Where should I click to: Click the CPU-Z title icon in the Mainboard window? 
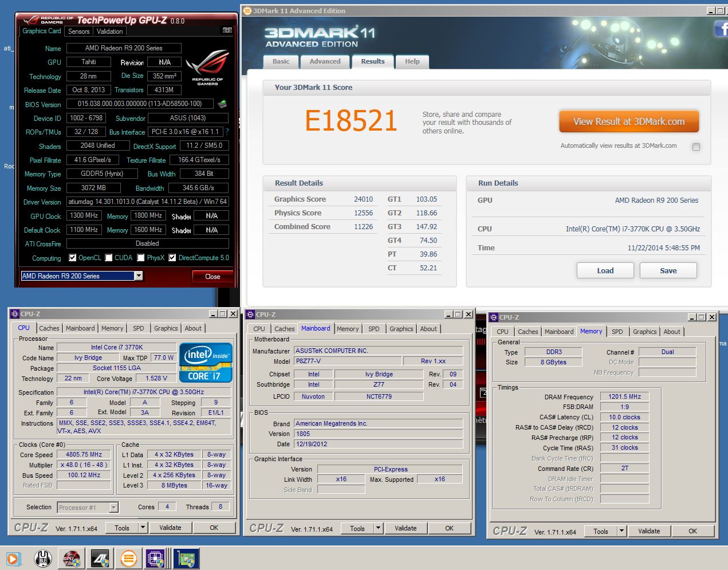pyautogui.click(x=250, y=315)
